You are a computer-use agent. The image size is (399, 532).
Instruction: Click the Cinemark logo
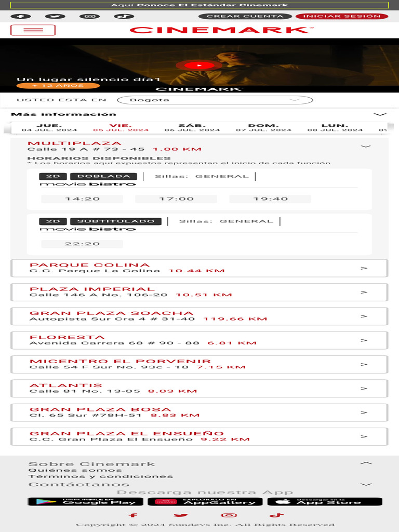coord(221,30)
